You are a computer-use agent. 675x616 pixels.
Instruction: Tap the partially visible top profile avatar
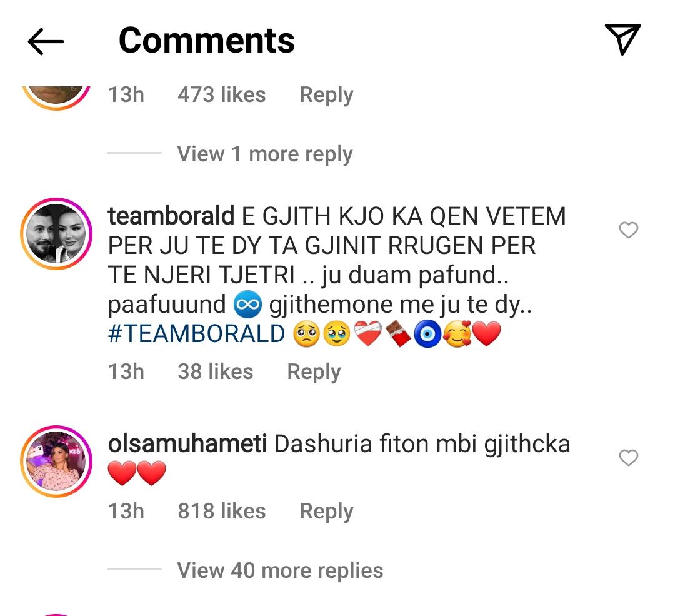point(57,94)
